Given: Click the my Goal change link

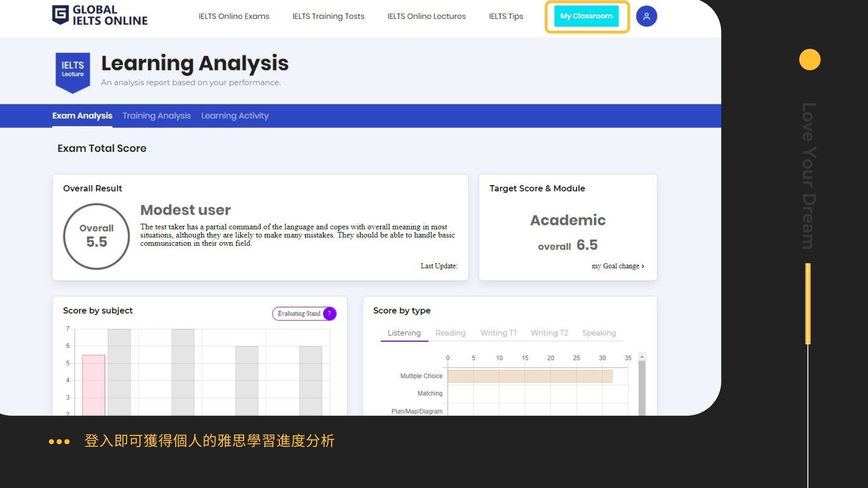Looking at the screenshot, I should tap(618, 266).
